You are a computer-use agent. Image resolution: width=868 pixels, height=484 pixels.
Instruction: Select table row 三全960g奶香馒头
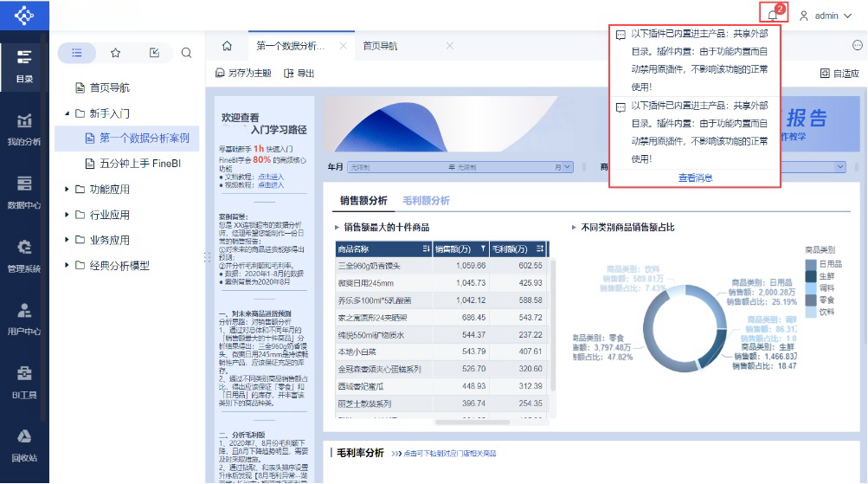[x=441, y=266]
